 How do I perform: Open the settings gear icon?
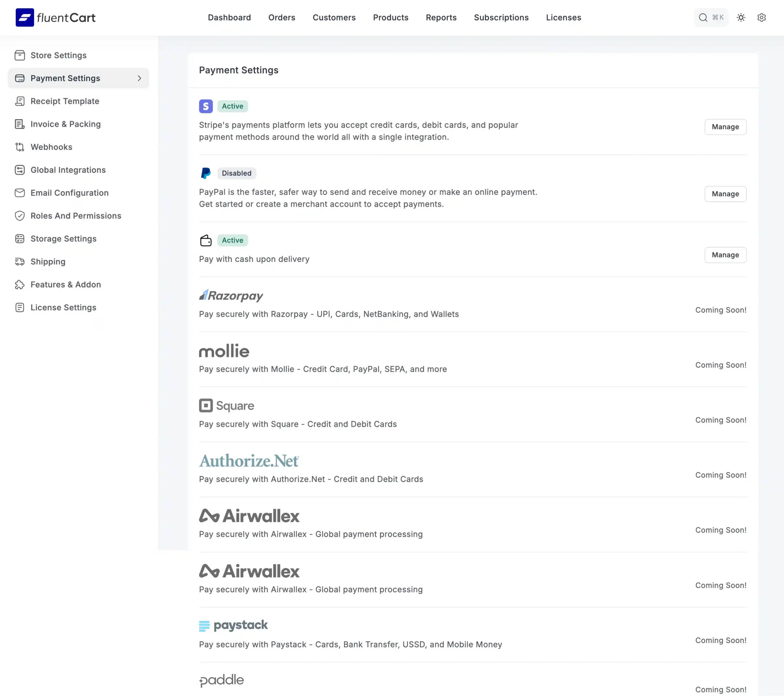point(761,17)
